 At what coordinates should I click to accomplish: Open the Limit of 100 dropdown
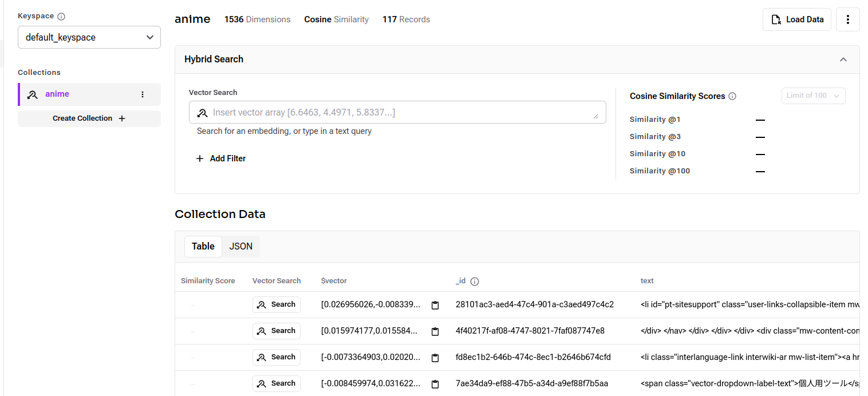pyautogui.click(x=813, y=96)
